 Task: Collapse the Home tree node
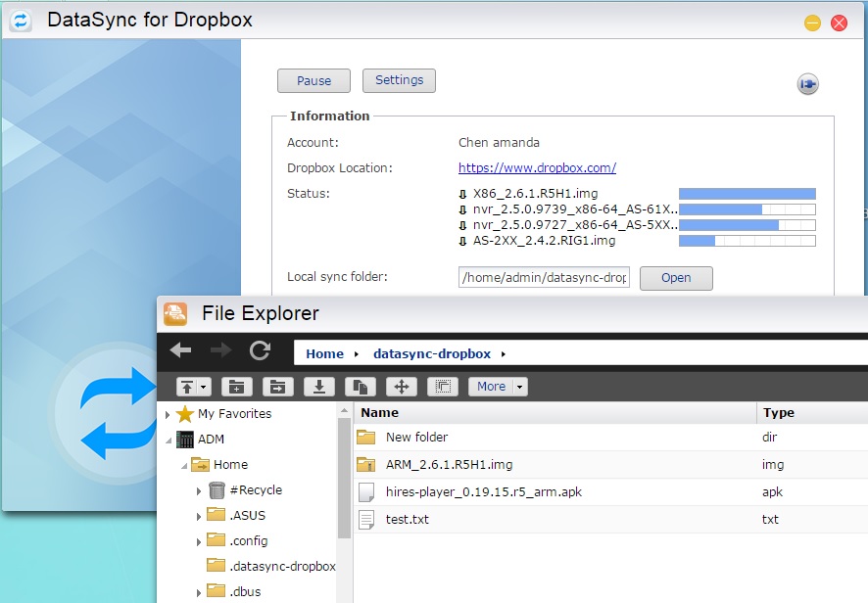tap(184, 466)
